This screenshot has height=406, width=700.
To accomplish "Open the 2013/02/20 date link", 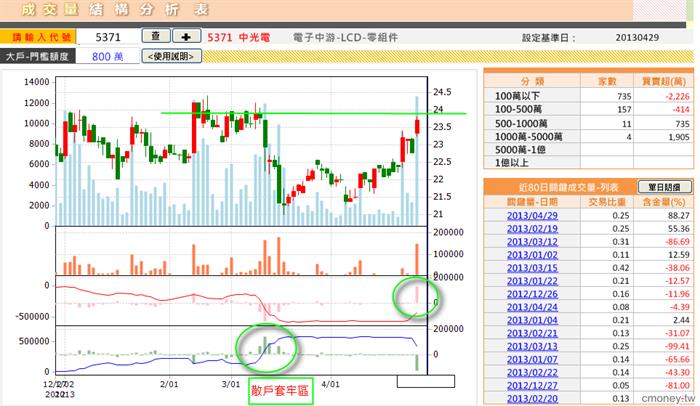I will 532,398.
